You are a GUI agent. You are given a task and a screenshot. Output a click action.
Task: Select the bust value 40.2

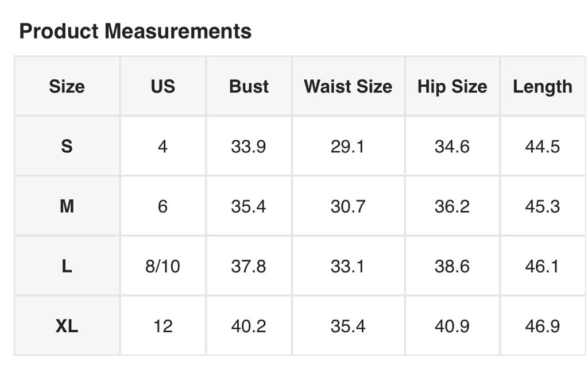(249, 326)
